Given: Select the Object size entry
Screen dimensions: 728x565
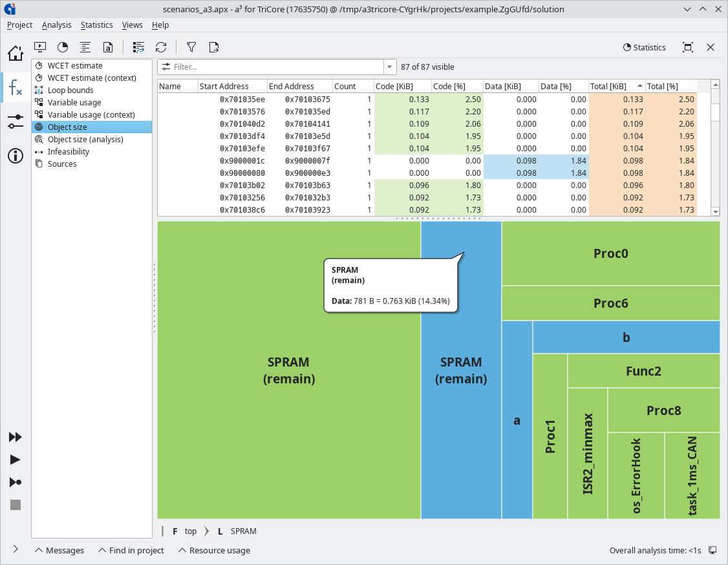Looking at the screenshot, I should (92, 127).
